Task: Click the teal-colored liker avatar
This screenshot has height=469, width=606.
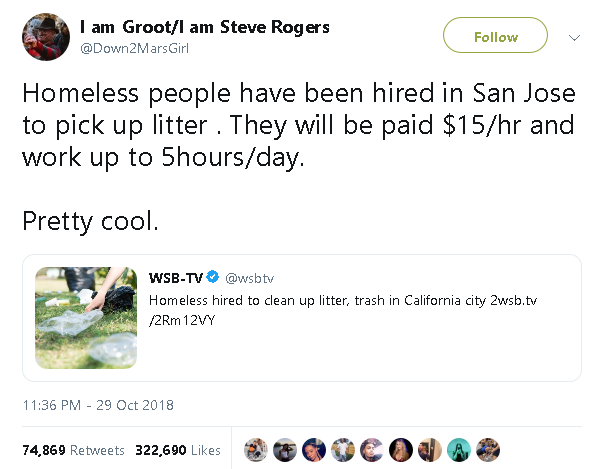Action: click(x=458, y=450)
